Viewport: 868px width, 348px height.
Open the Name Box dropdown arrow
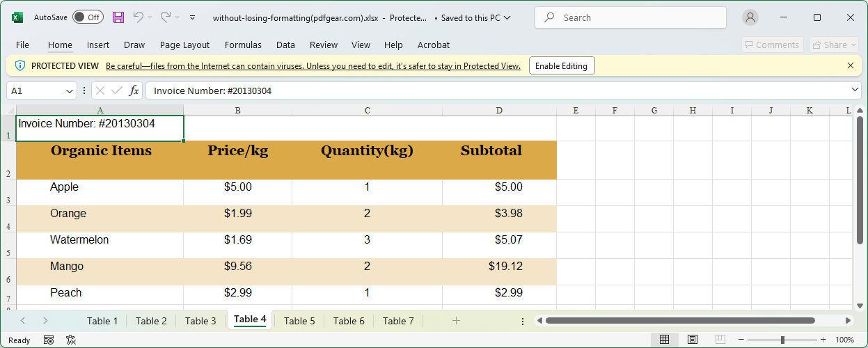point(69,91)
